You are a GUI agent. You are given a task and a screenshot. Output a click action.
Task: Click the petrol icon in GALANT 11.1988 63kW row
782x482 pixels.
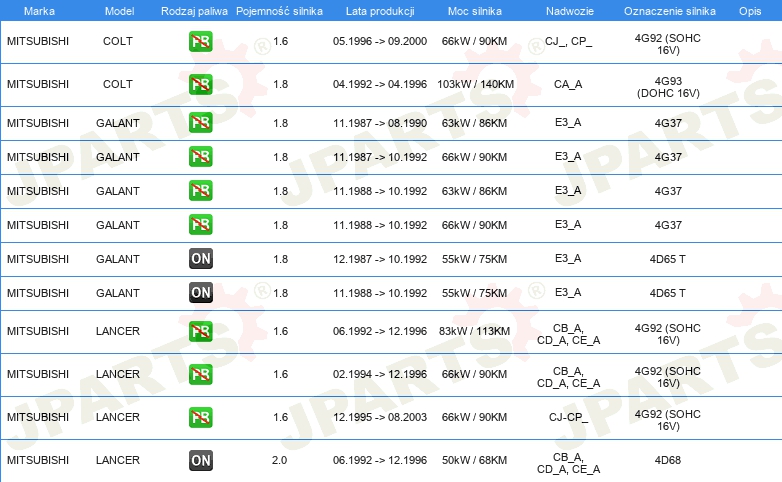[200, 191]
